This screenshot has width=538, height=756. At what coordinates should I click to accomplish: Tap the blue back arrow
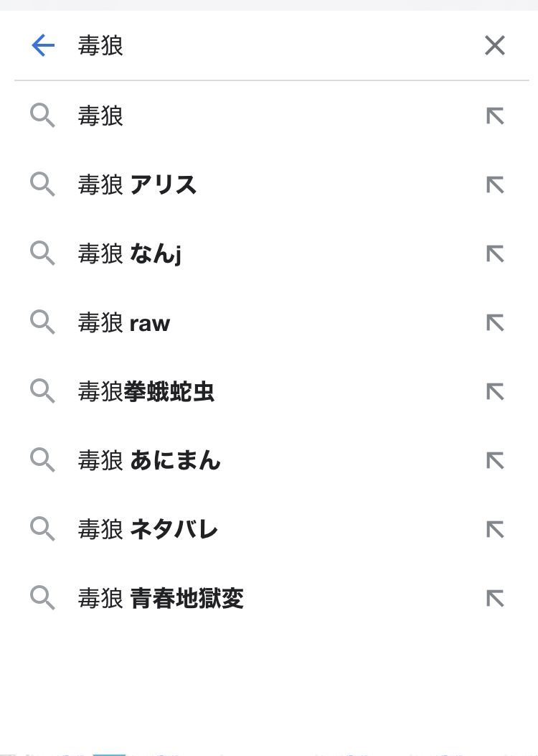(x=43, y=47)
